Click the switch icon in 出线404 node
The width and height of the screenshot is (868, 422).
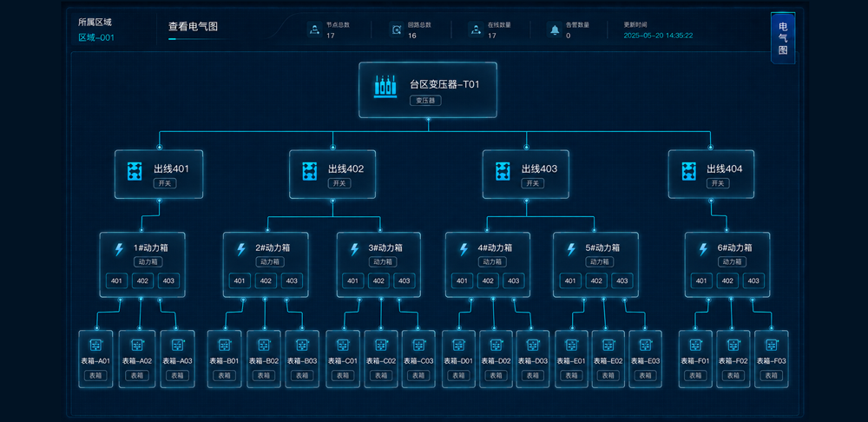688,171
